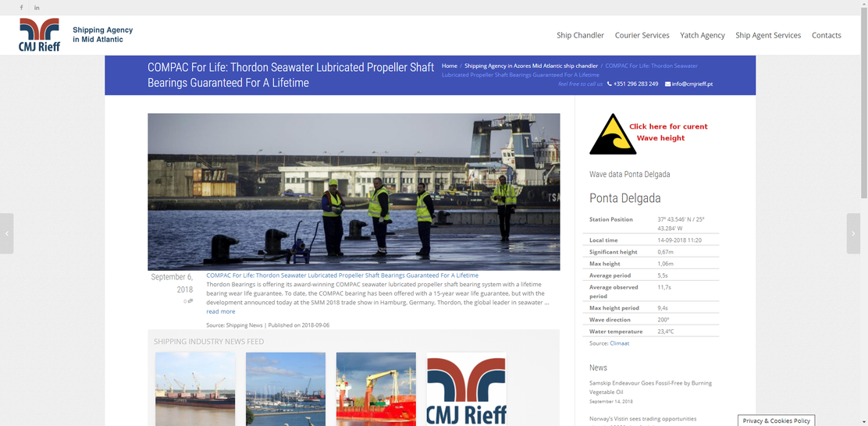The image size is (868, 426).
Task: Open the red cargo ship news thumbnail
Action: point(376,389)
